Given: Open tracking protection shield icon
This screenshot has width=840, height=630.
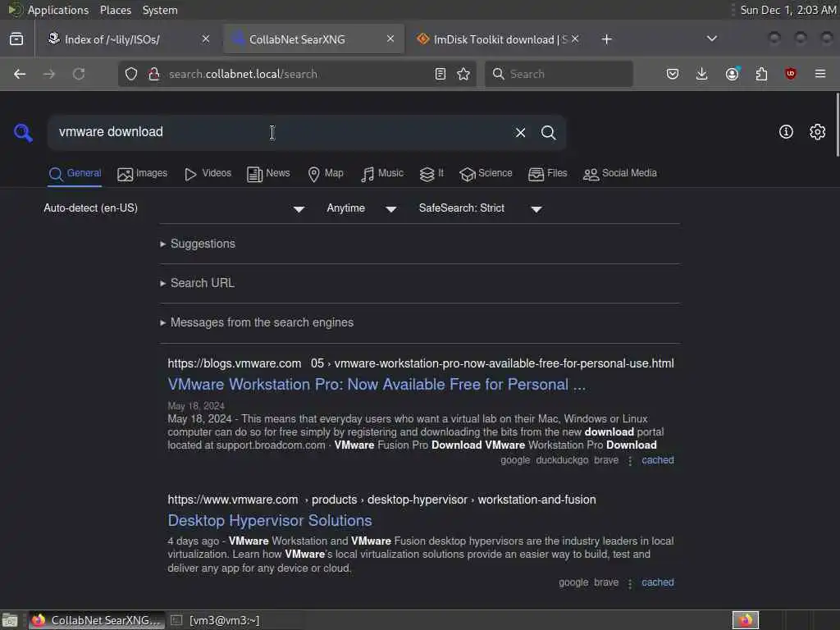Looking at the screenshot, I should (131, 74).
